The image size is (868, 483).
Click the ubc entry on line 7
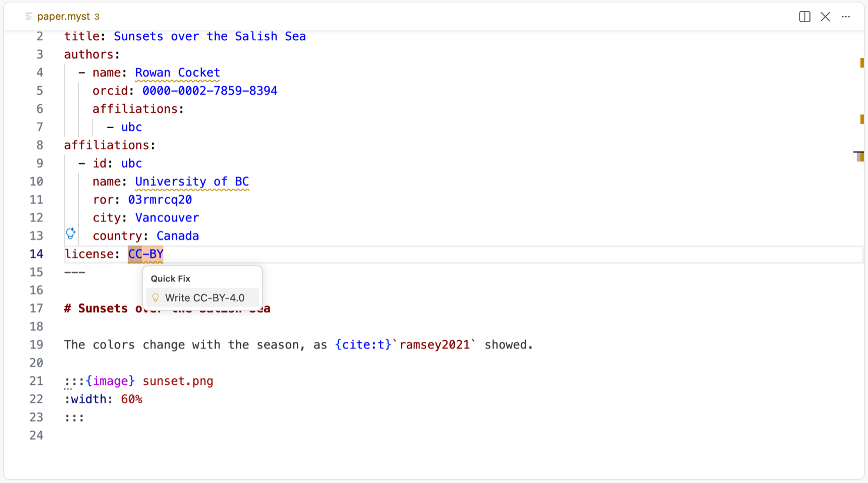tap(131, 127)
